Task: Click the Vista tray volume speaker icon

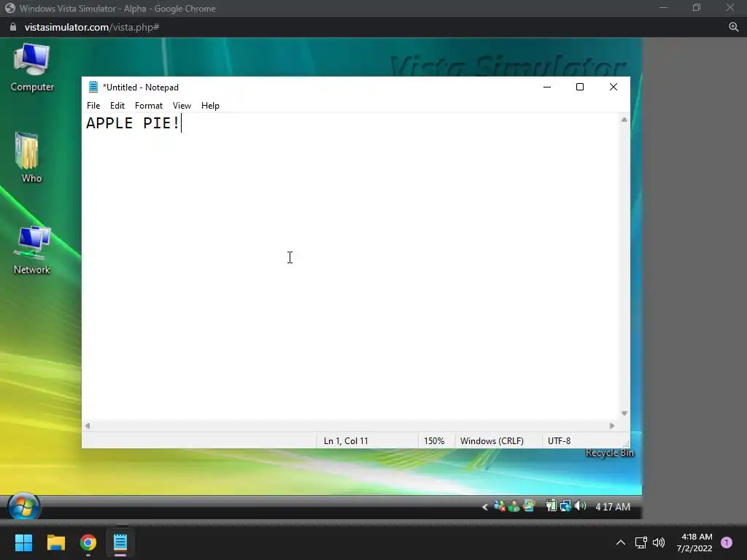Action: (x=580, y=506)
